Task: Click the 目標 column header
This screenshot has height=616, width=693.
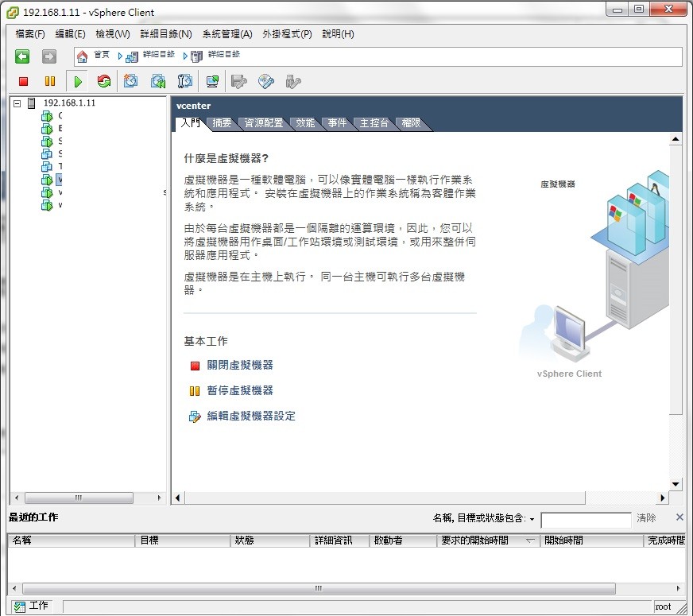Action: click(183, 540)
